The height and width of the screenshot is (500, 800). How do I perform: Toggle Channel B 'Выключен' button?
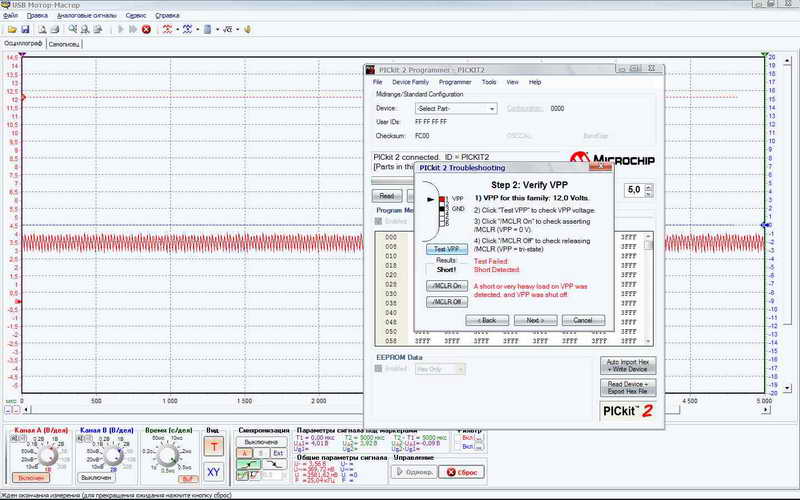pos(98,479)
